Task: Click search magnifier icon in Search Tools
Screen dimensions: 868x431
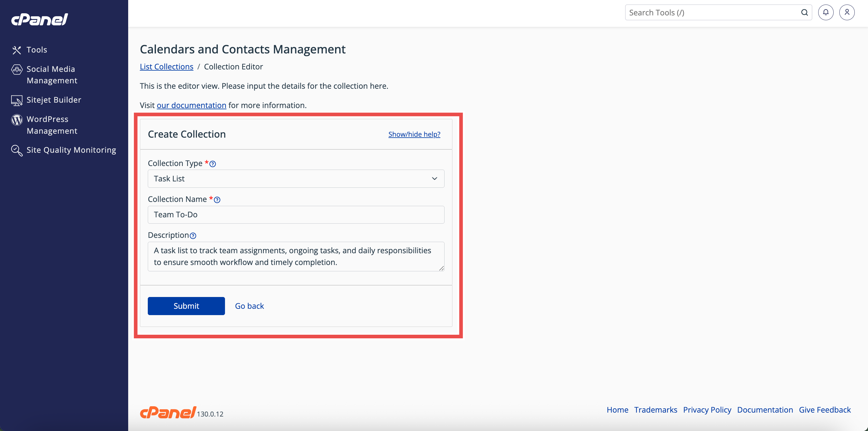Action: tap(804, 12)
